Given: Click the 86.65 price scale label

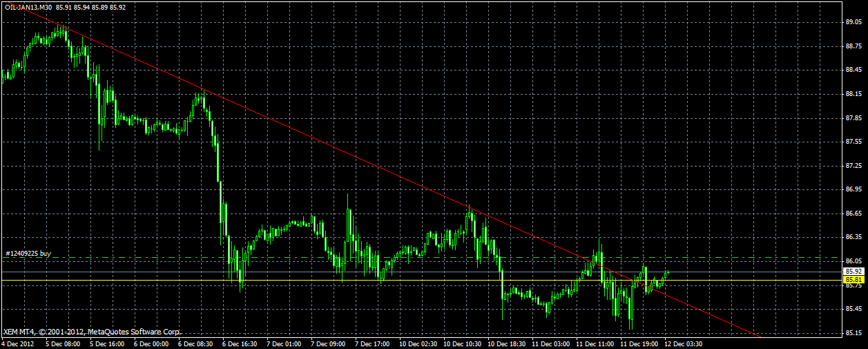Looking at the screenshot, I should coord(853,214).
